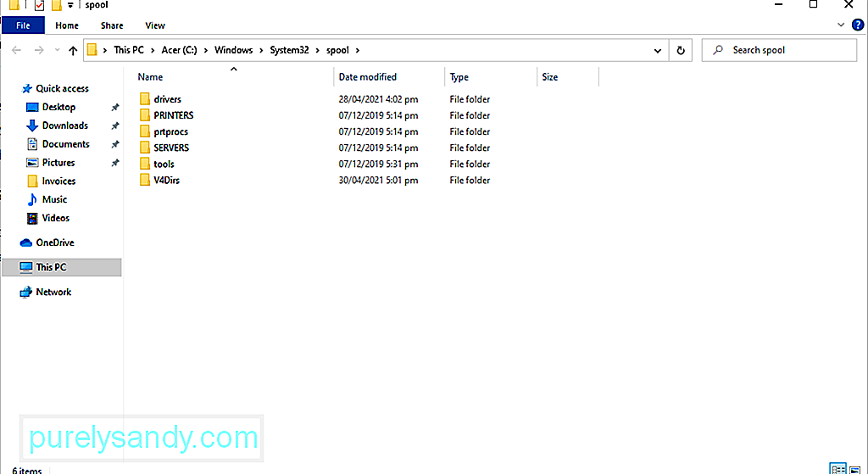The height and width of the screenshot is (474, 868).
Task: Expand the address bar history dropdown
Action: click(657, 50)
